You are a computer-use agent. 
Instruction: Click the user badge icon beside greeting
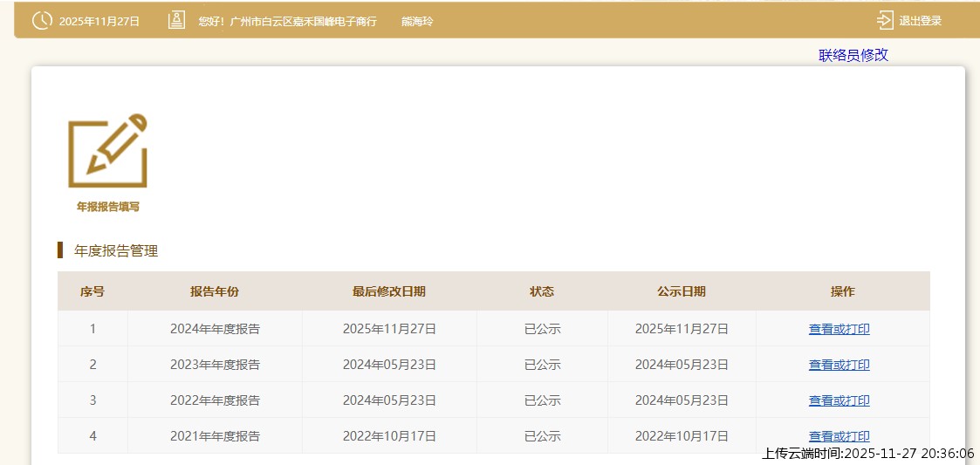point(176,21)
